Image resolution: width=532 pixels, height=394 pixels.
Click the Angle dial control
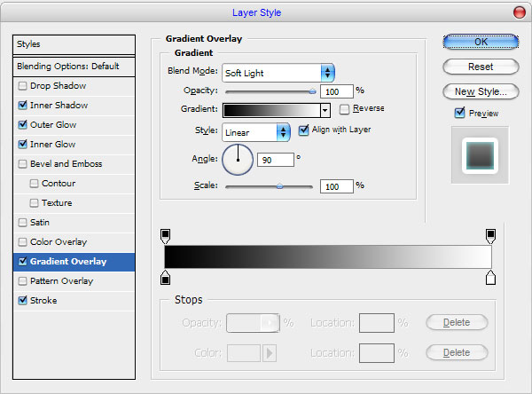[x=238, y=160]
